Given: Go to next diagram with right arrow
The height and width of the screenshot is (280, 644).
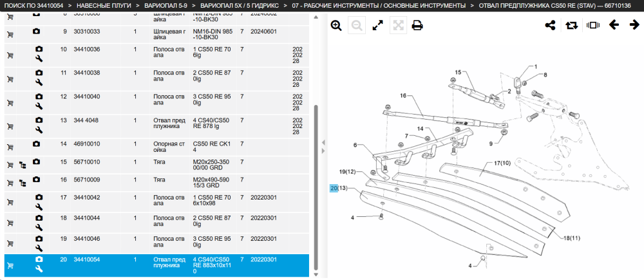Looking at the screenshot, I should pos(634,25).
